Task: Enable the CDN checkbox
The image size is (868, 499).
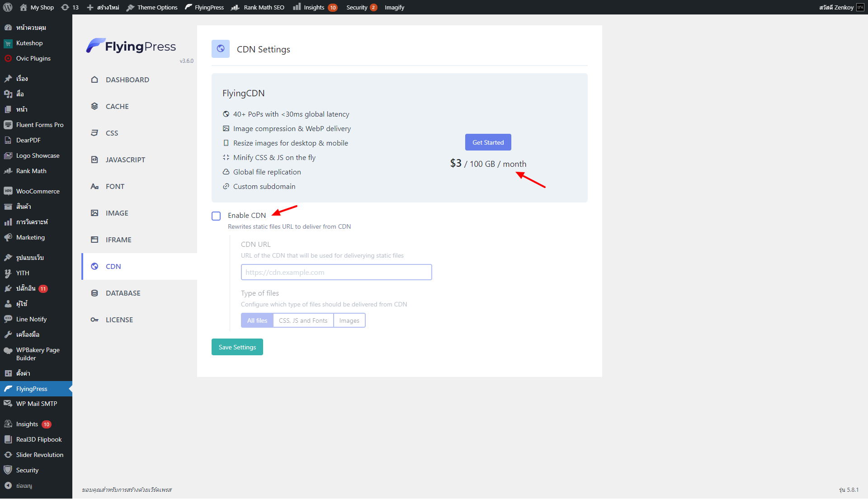Action: click(216, 216)
